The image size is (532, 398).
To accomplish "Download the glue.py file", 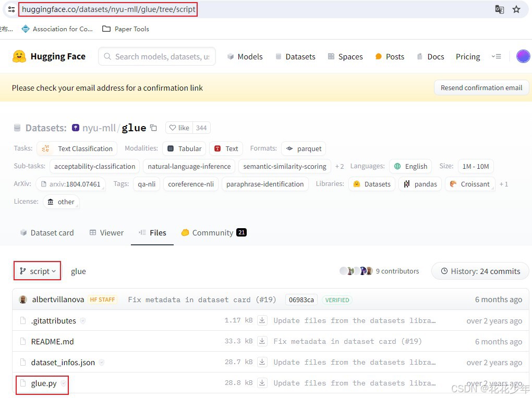I will tap(262, 383).
